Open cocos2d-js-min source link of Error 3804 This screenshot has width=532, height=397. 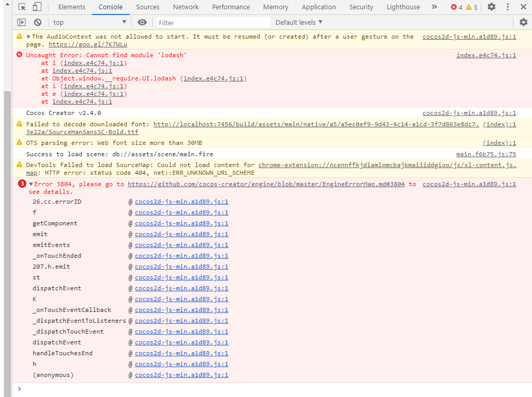tap(469, 184)
